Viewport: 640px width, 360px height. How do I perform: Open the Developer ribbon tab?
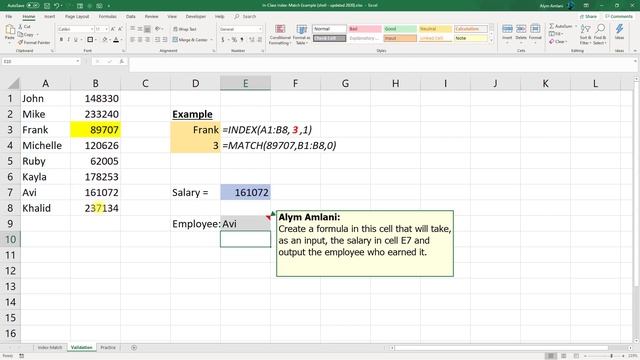click(x=196, y=16)
